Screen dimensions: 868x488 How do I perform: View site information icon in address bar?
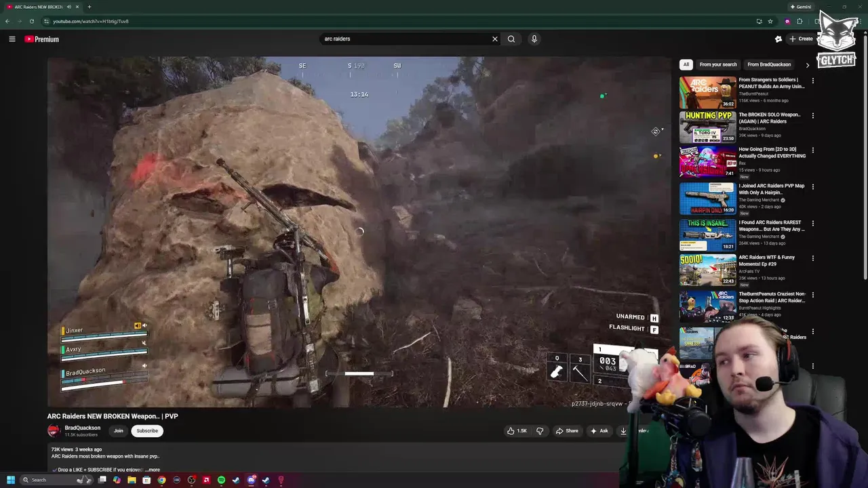click(46, 21)
